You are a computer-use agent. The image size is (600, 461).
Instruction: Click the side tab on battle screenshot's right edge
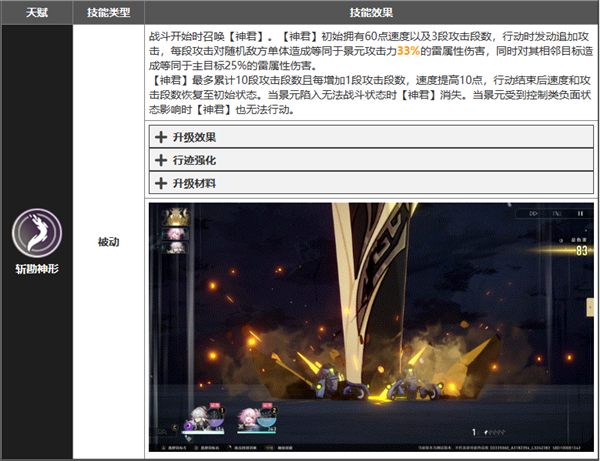pos(590,307)
